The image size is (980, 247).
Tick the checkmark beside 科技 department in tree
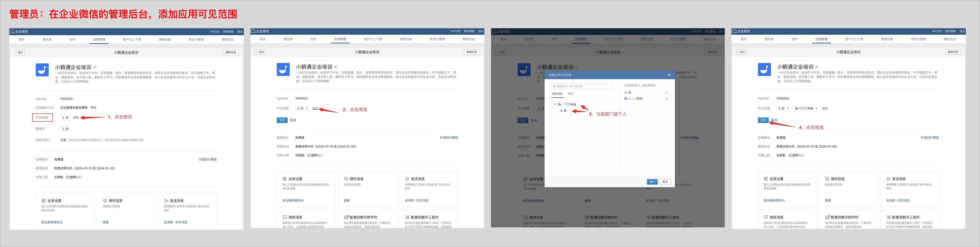click(580, 104)
